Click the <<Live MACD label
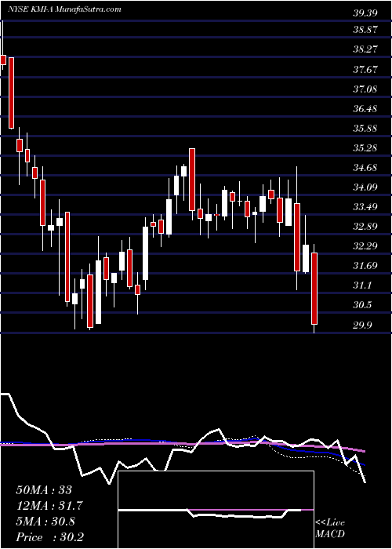The image size is (392, 549). tap(330, 529)
